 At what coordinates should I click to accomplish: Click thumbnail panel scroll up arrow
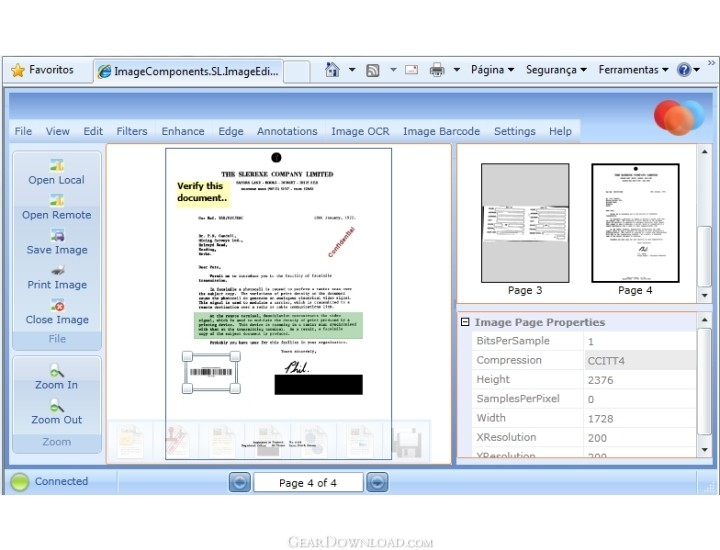(705, 152)
